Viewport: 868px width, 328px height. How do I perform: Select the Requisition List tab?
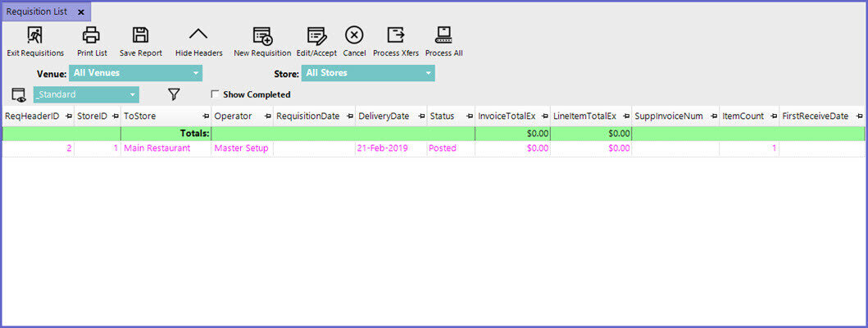tap(37, 12)
